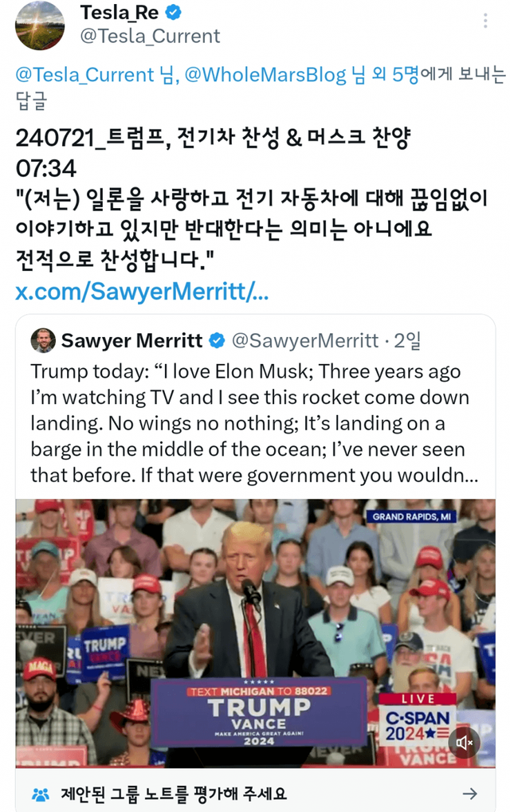Click the @Tesla_Current mention in reply line
The height and width of the screenshot is (812, 510).
pyautogui.click(x=84, y=75)
